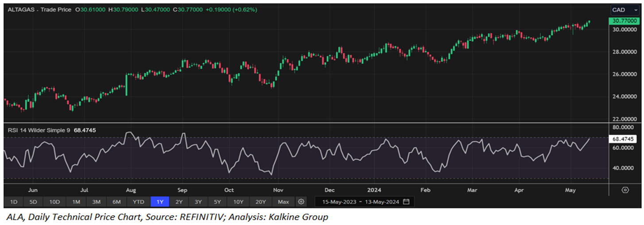Image resolution: width=644 pixels, height=225 pixels.
Task: Select the 3Y time range
Action: tap(198, 202)
